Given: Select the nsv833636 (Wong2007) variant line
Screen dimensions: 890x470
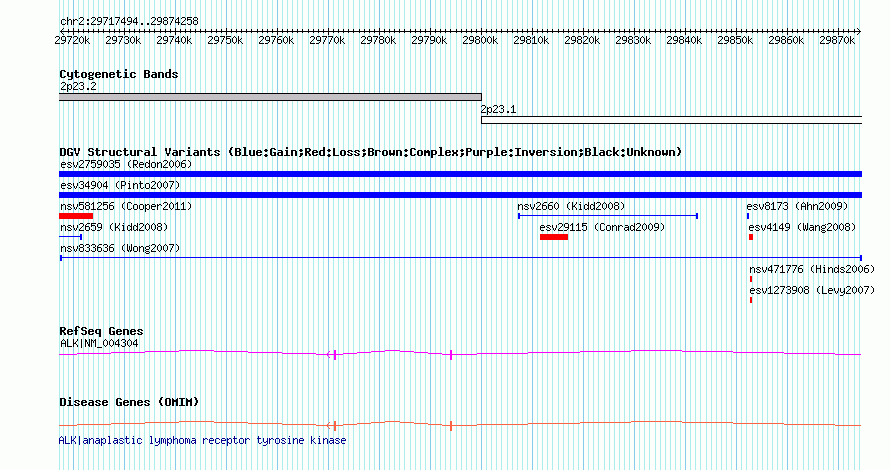Looking at the screenshot, I should [x=460, y=258].
